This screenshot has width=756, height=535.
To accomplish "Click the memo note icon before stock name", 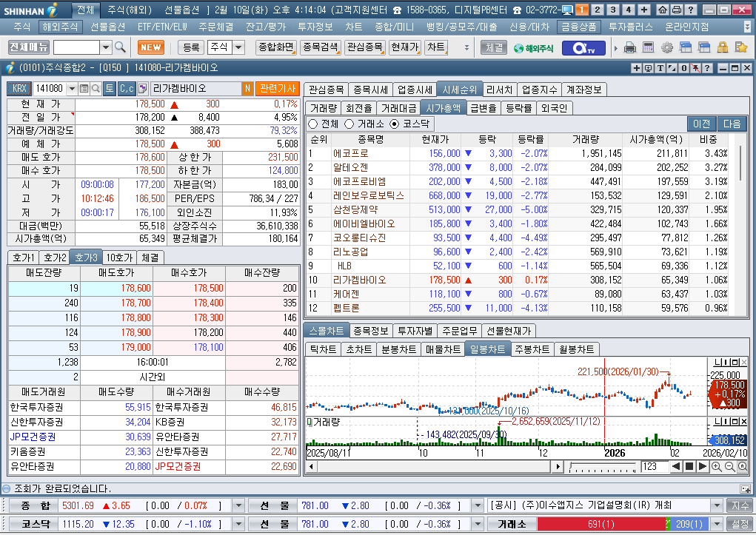I will pyautogui.click(x=142, y=88).
